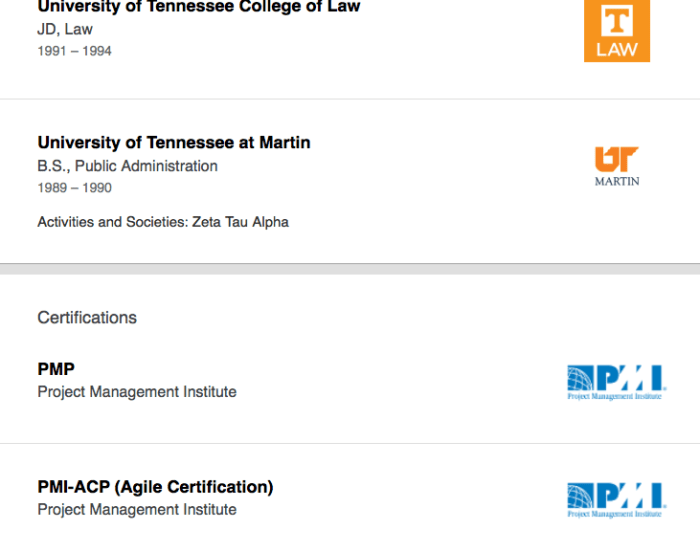The width and height of the screenshot is (700, 552).
Task: Click the orange UT Law school logo
Action: [x=616, y=30]
